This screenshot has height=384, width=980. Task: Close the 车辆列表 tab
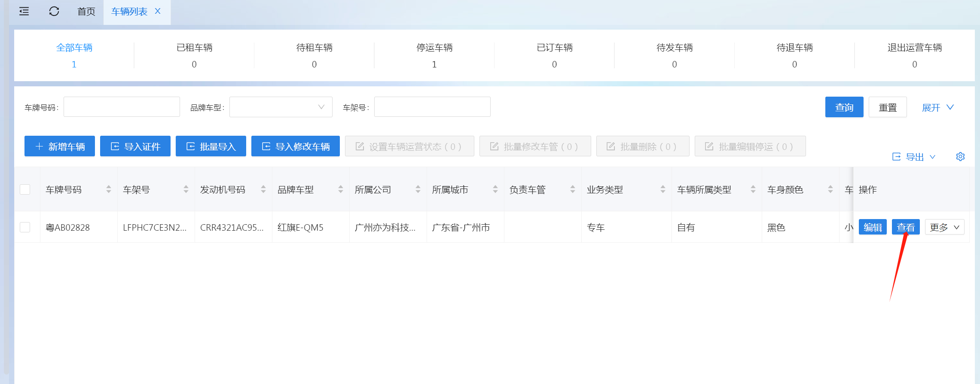(158, 12)
